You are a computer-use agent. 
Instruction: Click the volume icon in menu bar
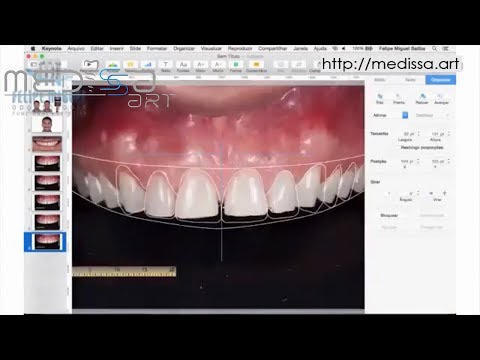coord(344,49)
